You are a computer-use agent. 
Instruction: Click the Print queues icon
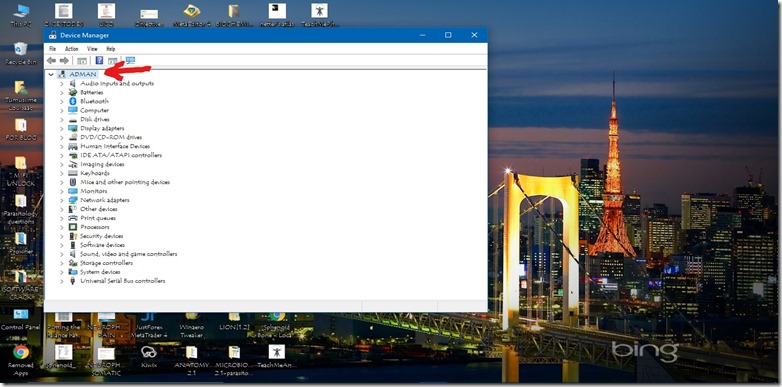point(73,218)
